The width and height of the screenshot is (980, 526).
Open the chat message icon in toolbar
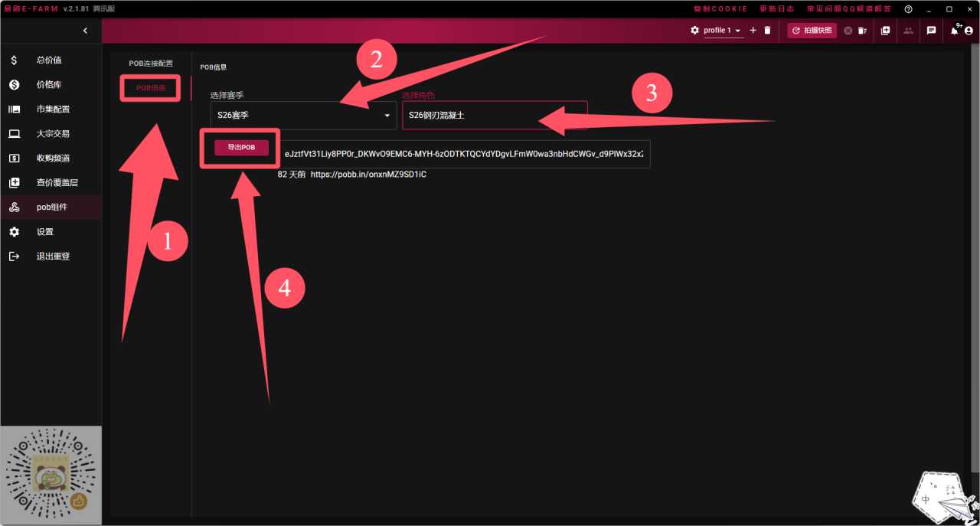pyautogui.click(x=931, y=31)
